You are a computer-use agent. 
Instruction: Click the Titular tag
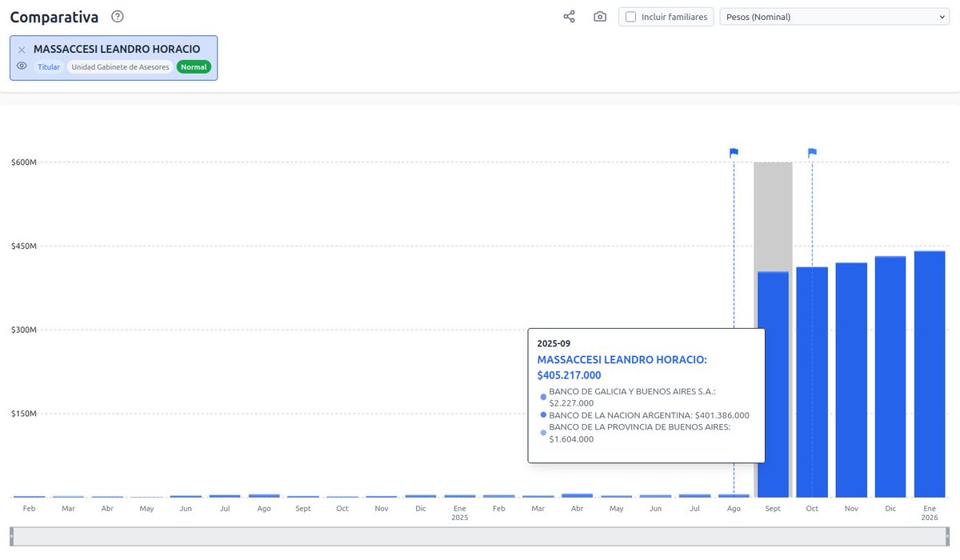pos(49,67)
